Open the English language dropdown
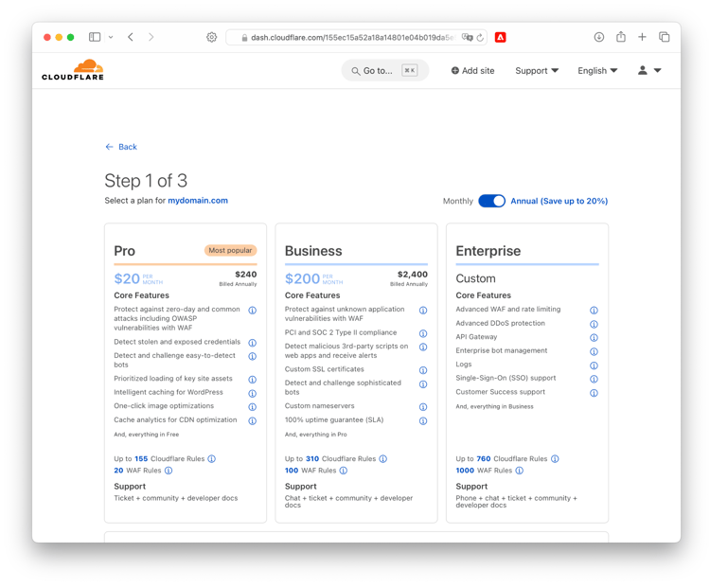 pos(597,71)
